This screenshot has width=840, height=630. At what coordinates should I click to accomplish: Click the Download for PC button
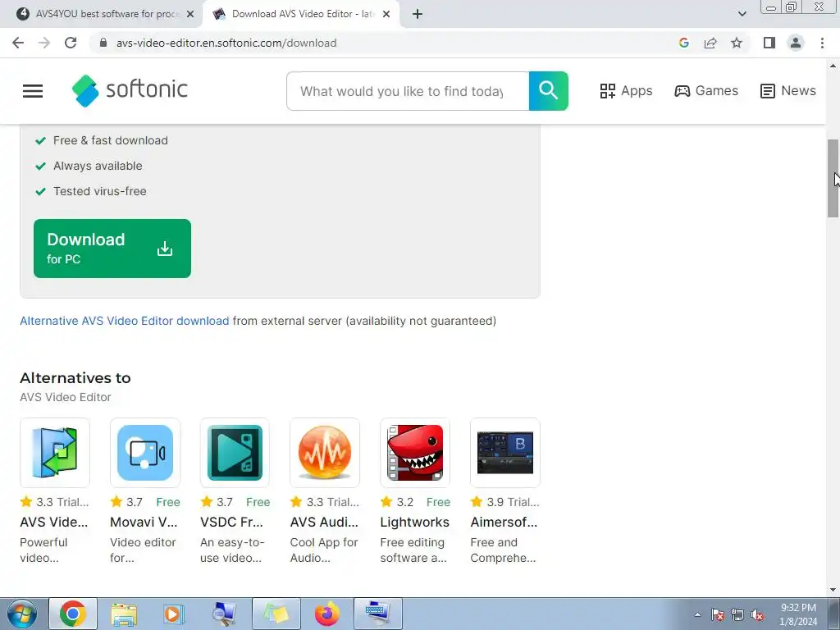coord(112,249)
